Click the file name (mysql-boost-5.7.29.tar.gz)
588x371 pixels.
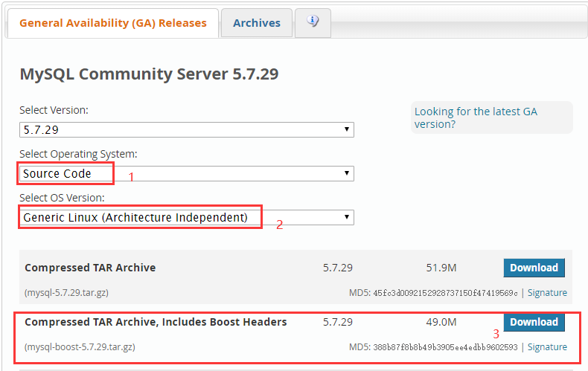tap(80, 347)
